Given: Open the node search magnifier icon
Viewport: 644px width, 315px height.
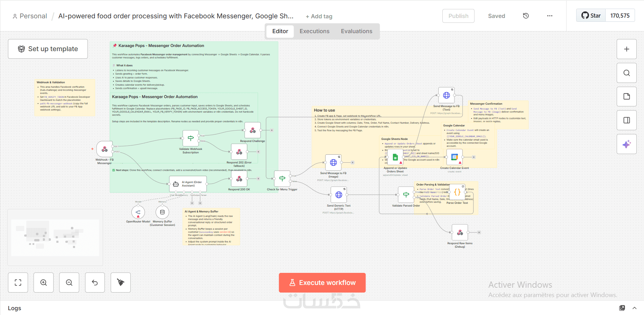Looking at the screenshot, I should point(627,73).
